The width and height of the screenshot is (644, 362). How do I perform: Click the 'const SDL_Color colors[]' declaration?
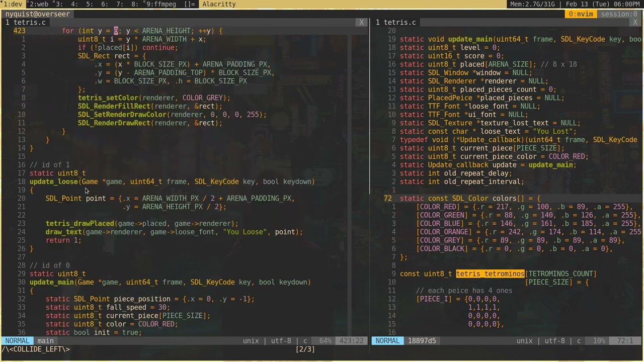[x=470, y=198]
